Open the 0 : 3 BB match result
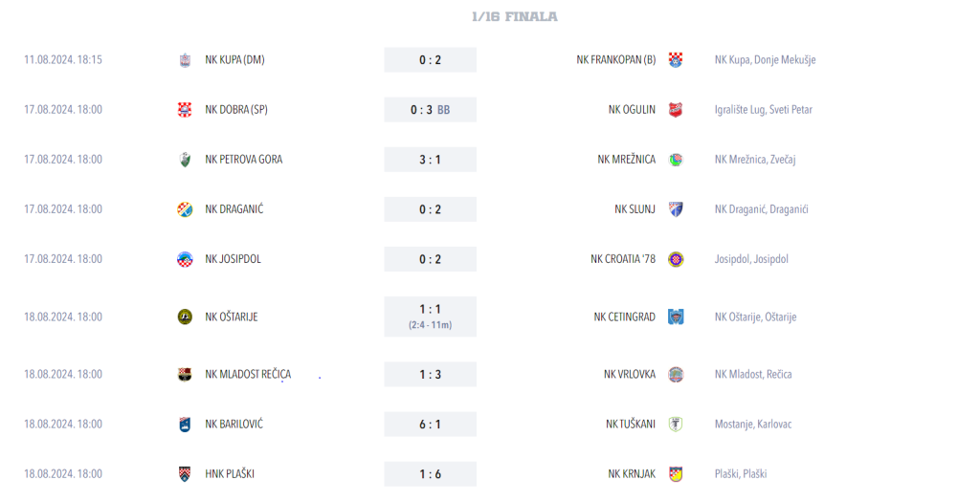 pyautogui.click(x=430, y=110)
